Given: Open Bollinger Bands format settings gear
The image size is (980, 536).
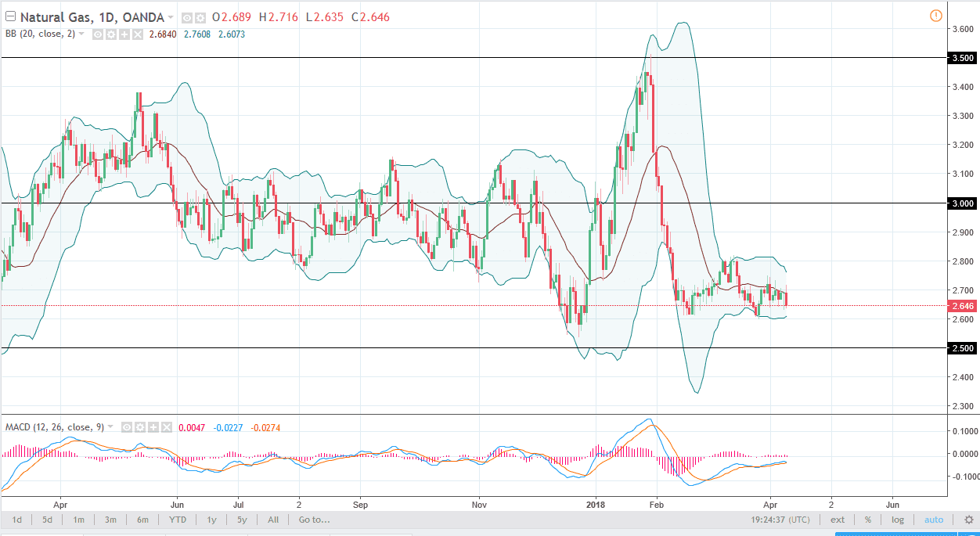Looking at the screenshot, I should point(111,34).
